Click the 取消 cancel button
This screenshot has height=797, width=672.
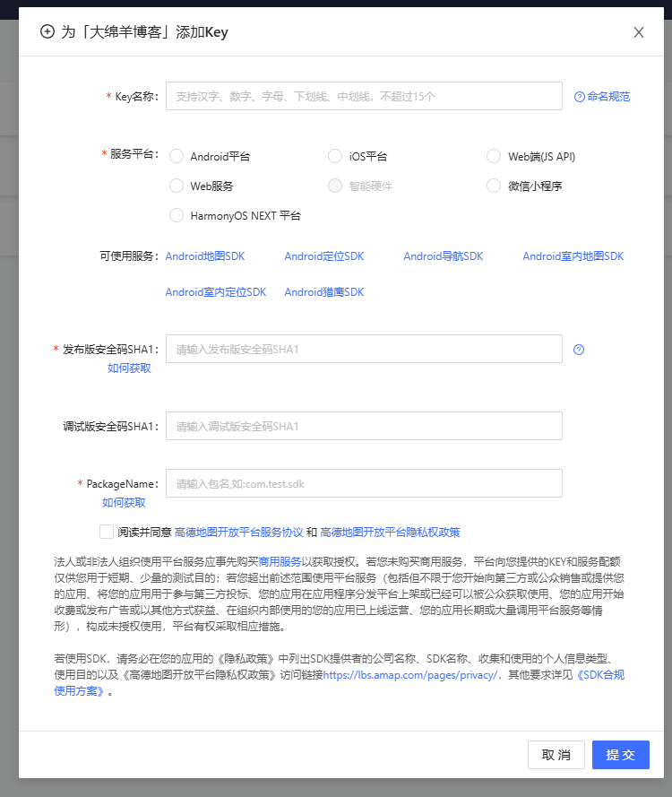(x=556, y=755)
